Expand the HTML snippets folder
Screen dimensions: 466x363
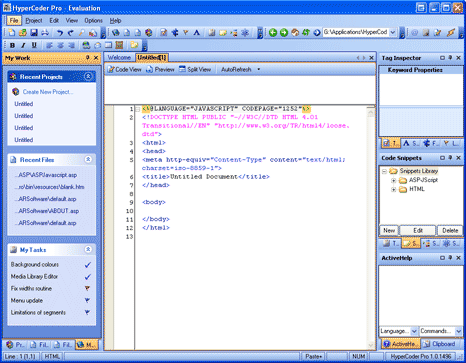393,189
